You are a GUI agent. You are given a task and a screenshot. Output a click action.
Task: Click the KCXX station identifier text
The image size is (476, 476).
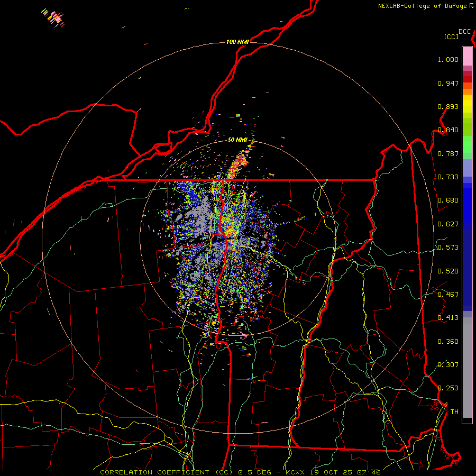tap(295, 472)
